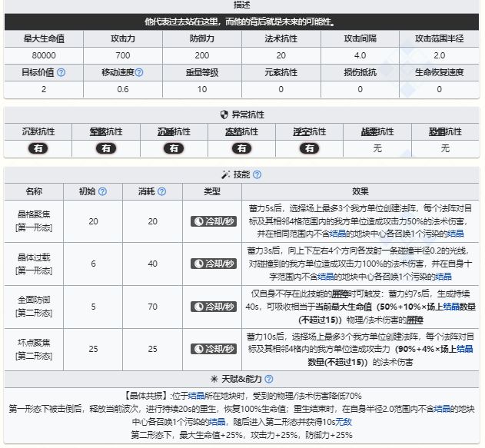The width and height of the screenshot is (485, 448).
Task: Click help icon next to 消耗 column
Action: pyautogui.click(x=161, y=191)
